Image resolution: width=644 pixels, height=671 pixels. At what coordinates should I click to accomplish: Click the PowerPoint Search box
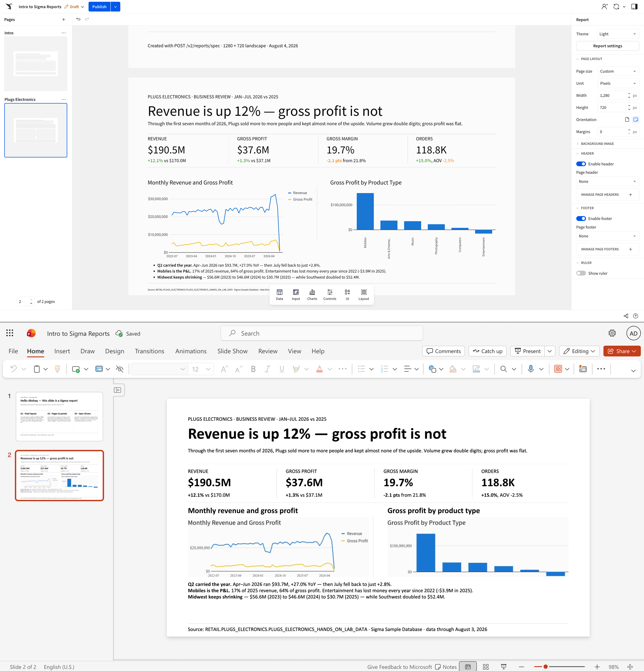coord(322,333)
